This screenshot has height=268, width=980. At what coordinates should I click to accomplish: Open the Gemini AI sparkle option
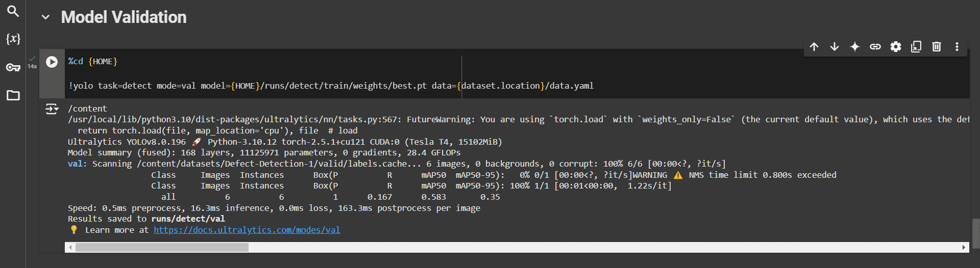click(855, 47)
